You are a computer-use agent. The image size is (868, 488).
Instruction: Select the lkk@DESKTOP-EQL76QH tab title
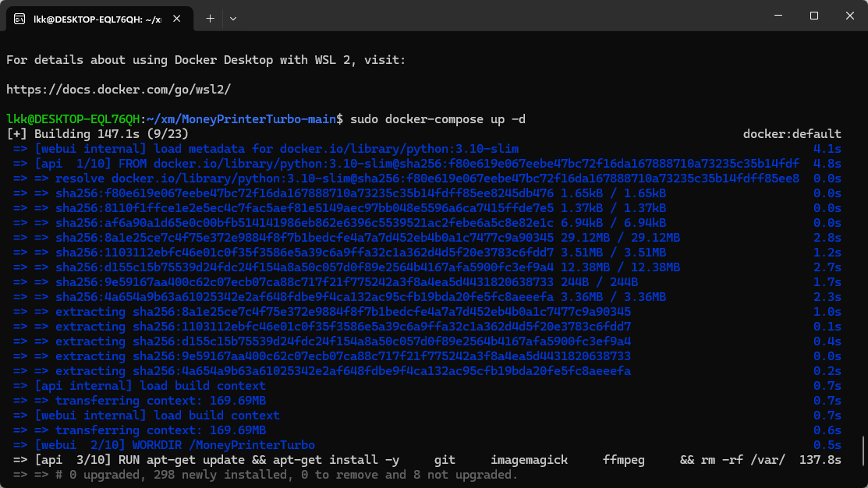97,18
